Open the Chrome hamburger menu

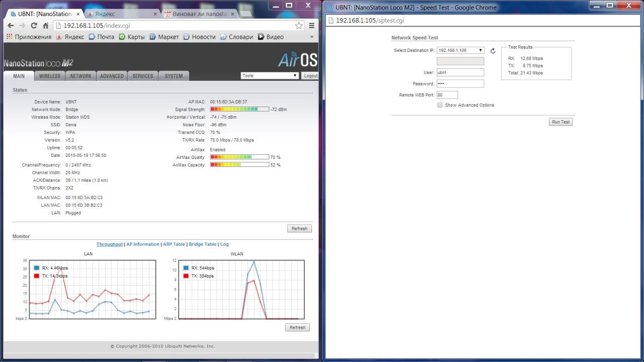(311, 26)
